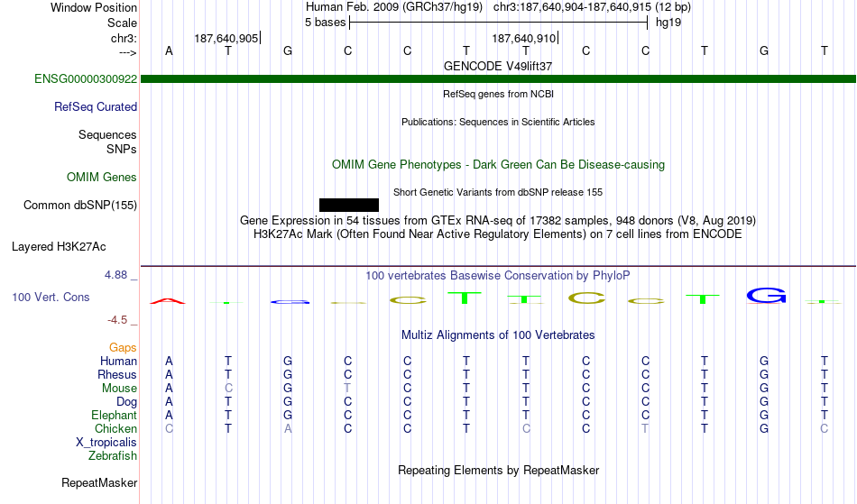The width and height of the screenshot is (857, 504).
Task: Click the Gaps row label
Action: click(123, 348)
